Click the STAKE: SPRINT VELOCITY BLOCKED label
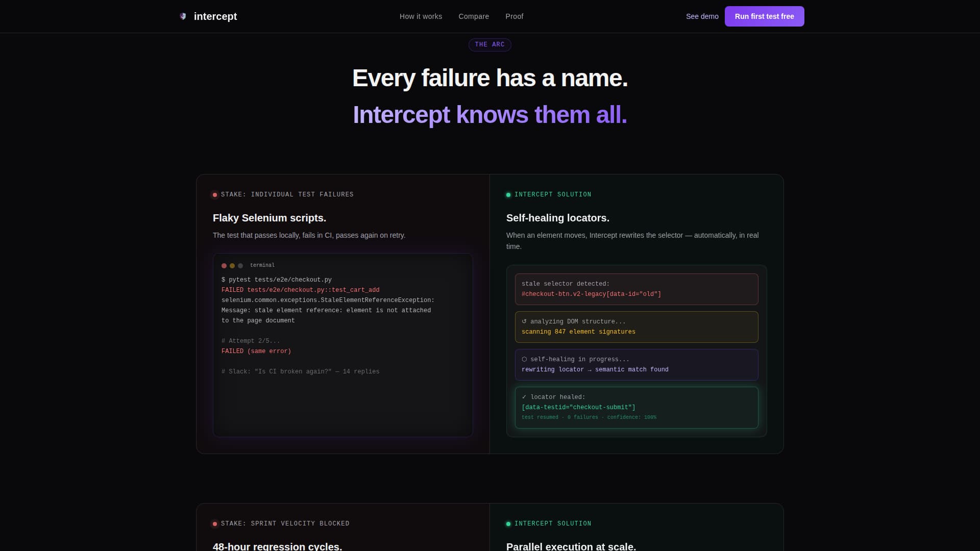Image resolution: width=980 pixels, height=551 pixels. click(285, 523)
